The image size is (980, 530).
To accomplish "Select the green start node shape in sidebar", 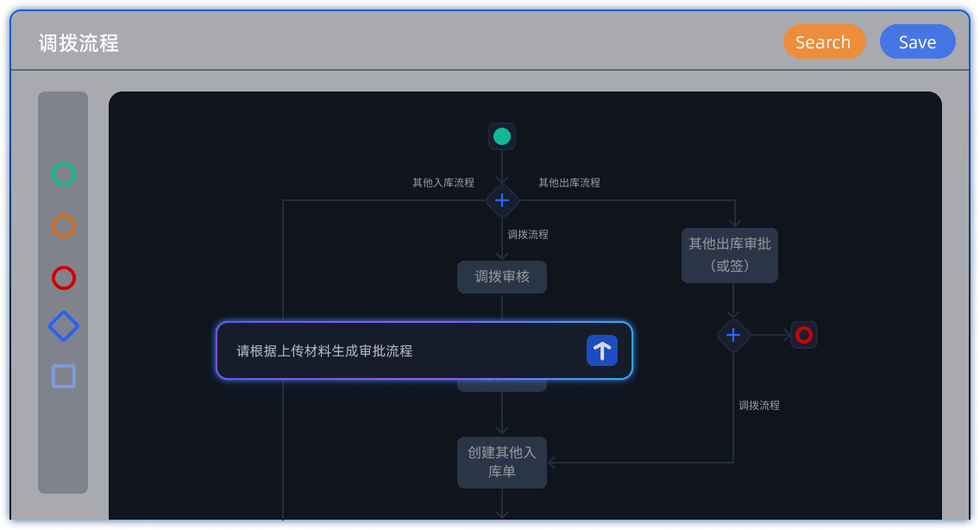I will pos(63,174).
